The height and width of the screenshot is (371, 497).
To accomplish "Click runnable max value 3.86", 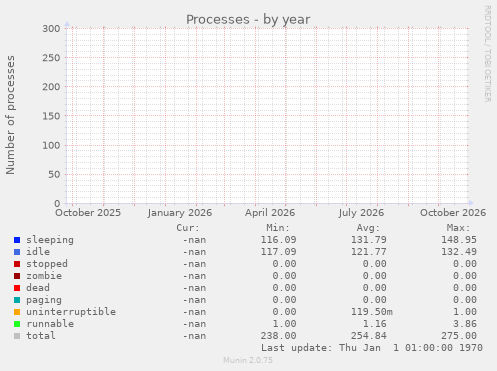I will tap(465, 324).
